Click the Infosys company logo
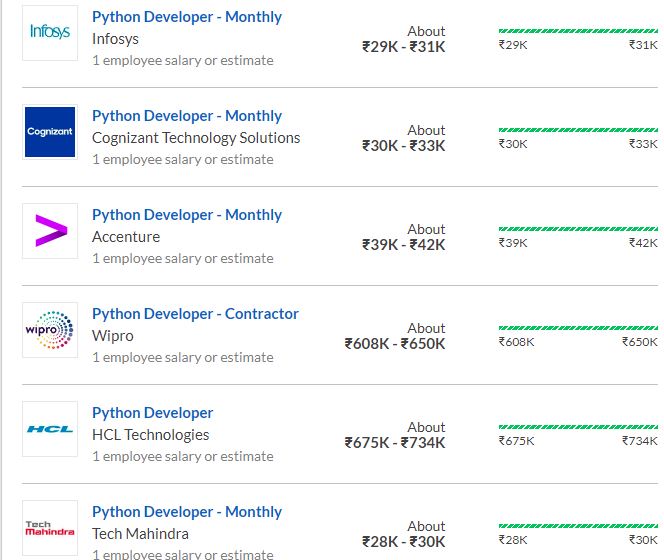664x560 pixels. tap(50, 33)
